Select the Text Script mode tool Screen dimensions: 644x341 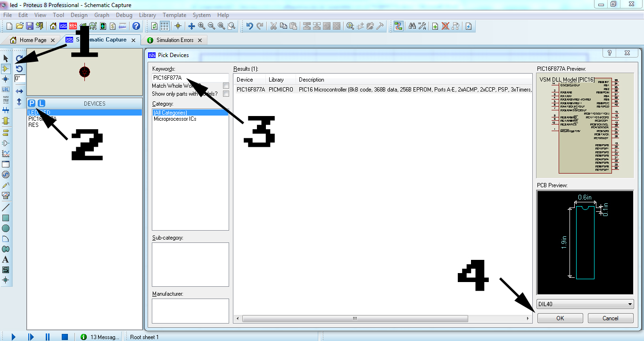(6, 100)
